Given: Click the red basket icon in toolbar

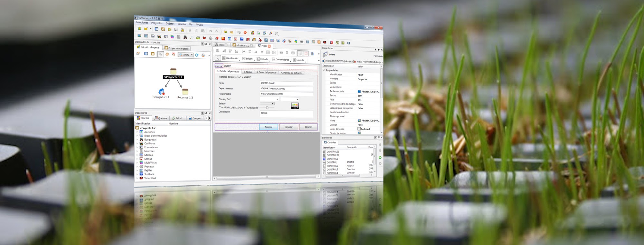Looking at the screenshot, I should click(x=204, y=38).
